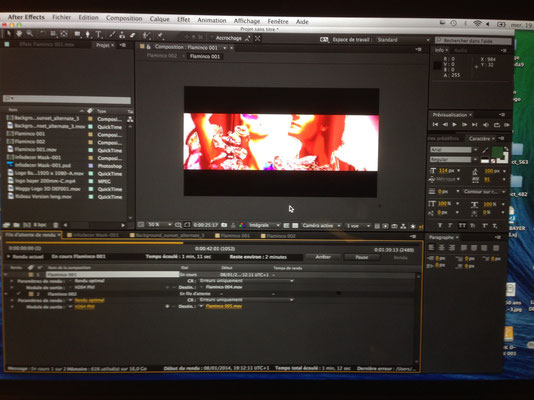Enable Faux Italic style in Caractère
The height and width of the screenshot is (400, 534).
[450, 225]
